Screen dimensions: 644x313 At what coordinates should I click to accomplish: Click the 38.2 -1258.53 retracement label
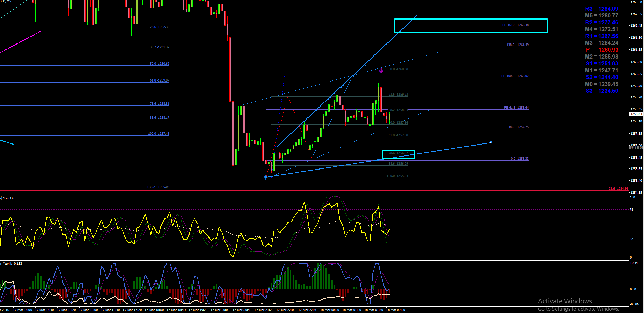coord(398,110)
